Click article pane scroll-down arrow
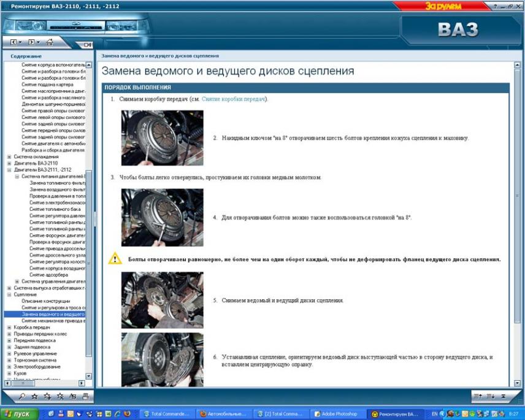This screenshot has height=420, width=525. pos(517,383)
